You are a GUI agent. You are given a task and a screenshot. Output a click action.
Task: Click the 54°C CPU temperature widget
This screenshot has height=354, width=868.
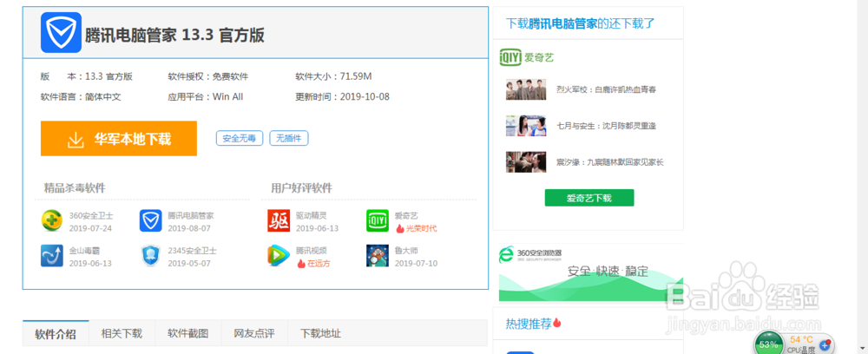tap(801, 344)
